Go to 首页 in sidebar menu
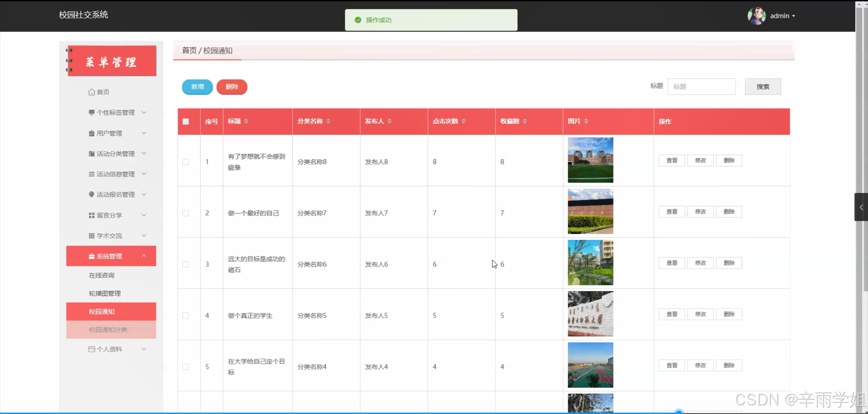 pyautogui.click(x=103, y=92)
